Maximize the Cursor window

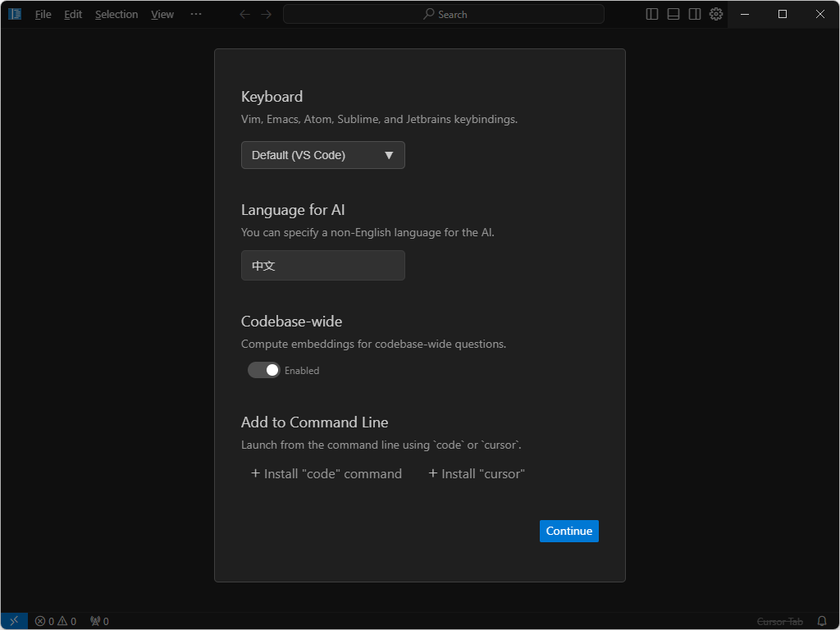point(782,15)
